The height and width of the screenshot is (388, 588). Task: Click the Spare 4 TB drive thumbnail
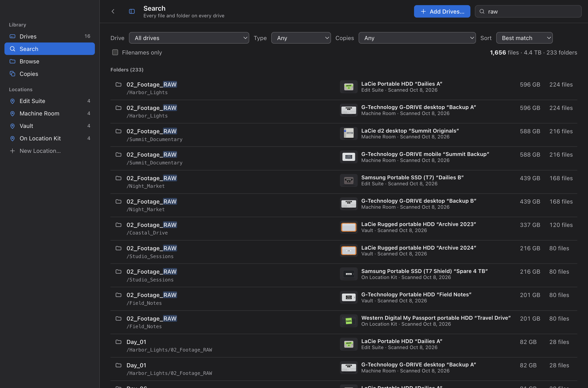click(349, 274)
